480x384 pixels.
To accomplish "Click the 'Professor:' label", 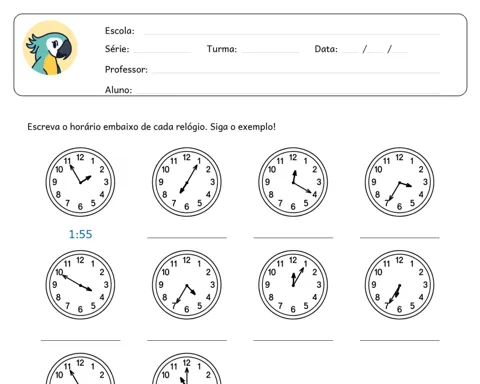I will pyautogui.click(x=126, y=69).
